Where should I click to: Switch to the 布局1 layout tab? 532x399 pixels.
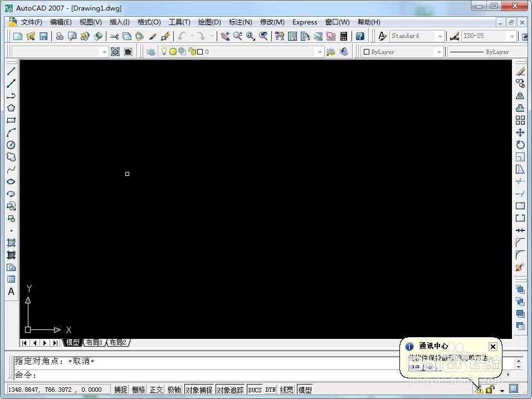95,342
